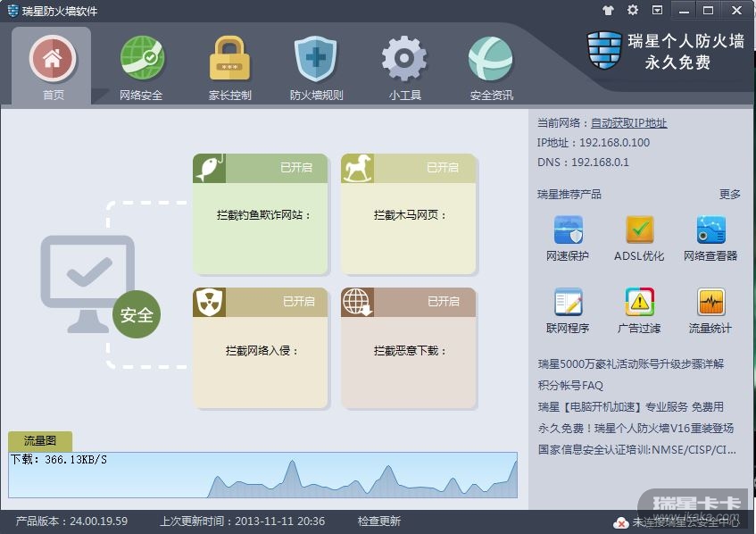Click the download traffic graph area
Screen dimensions: 756x534
point(262,475)
